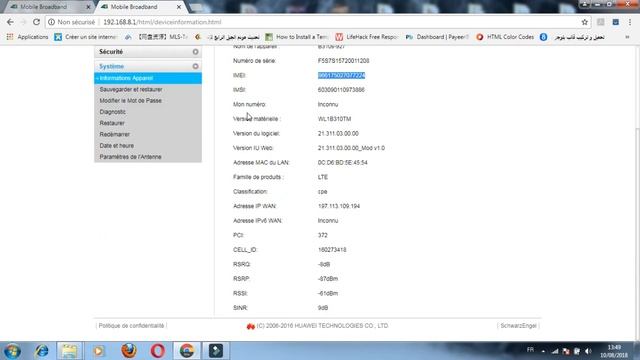Viewport: 640px width, 360px height.
Task: Launch Internet Explorer from taskbar
Action: pos(42,351)
